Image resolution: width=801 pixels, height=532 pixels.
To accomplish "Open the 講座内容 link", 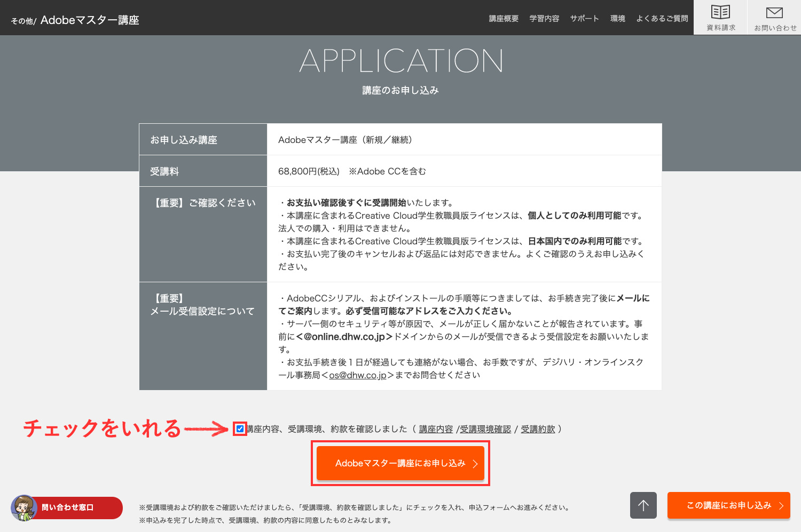I will [x=436, y=429].
